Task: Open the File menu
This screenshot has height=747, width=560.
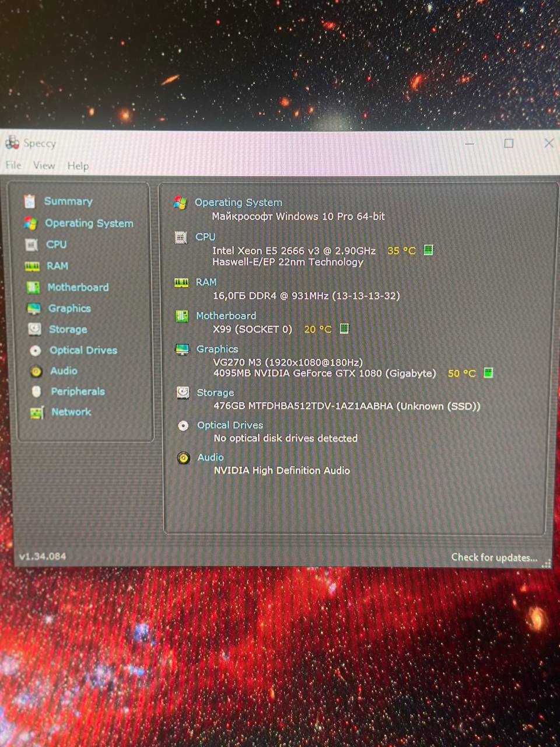Action: coord(13,166)
